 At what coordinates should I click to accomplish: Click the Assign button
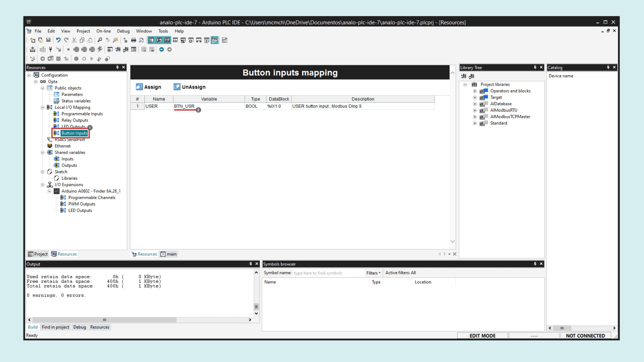click(x=149, y=87)
